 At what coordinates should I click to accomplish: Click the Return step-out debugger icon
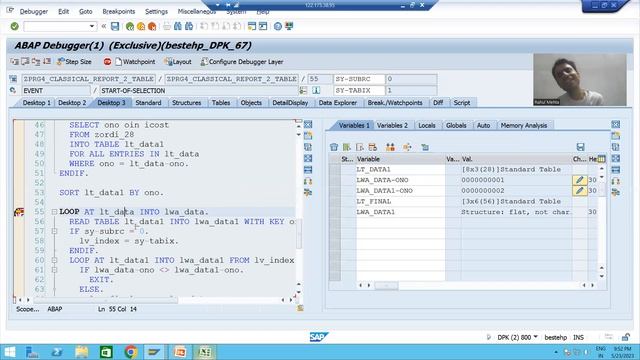[x=36, y=62]
